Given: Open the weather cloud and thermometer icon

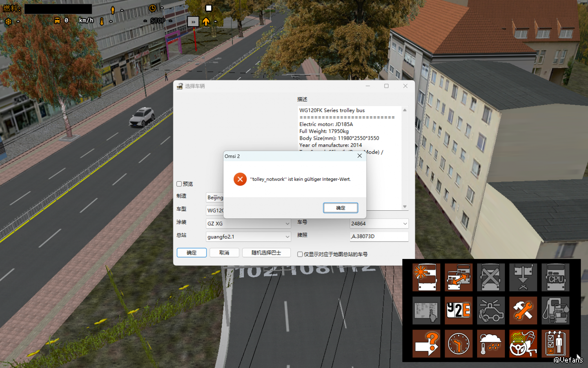Looking at the screenshot, I should 491,344.
